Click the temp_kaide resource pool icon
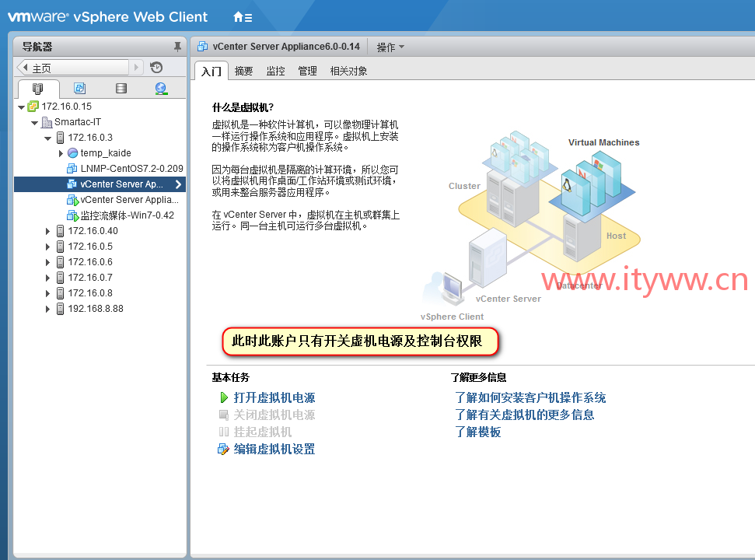Screen dimensions: 755x560 (73, 153)
